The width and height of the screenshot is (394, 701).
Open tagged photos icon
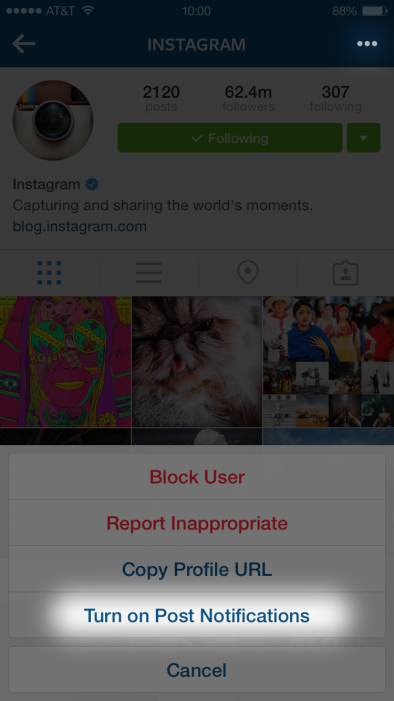[x=346, y=273]
